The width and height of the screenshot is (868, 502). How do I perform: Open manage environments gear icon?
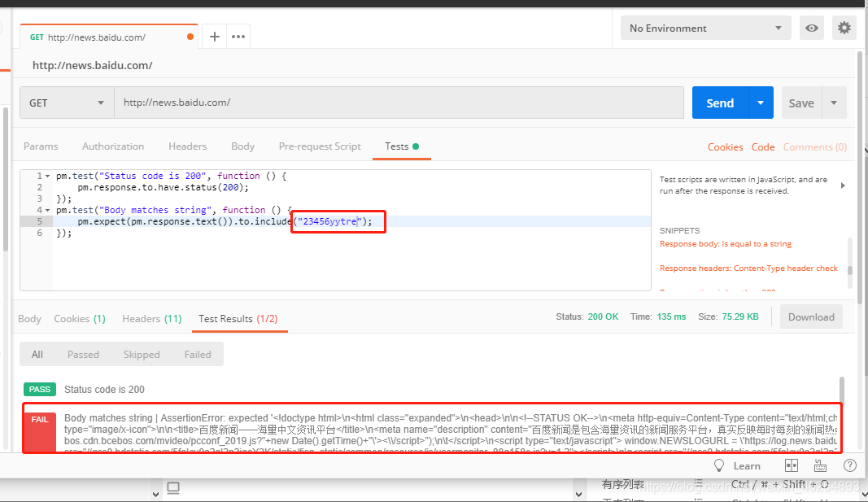tap(844, 28)
